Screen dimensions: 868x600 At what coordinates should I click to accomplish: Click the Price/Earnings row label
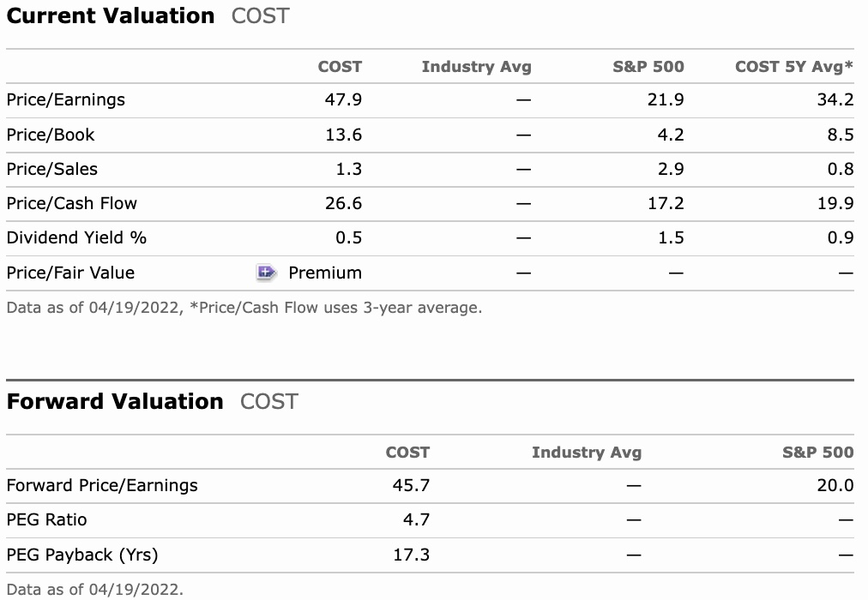coord(65,100)
